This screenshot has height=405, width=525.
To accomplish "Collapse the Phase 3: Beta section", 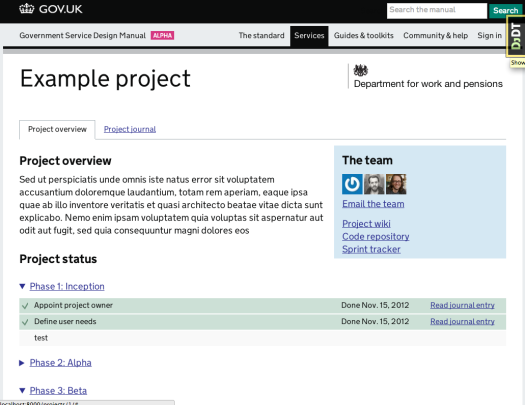I will (58, 391).
